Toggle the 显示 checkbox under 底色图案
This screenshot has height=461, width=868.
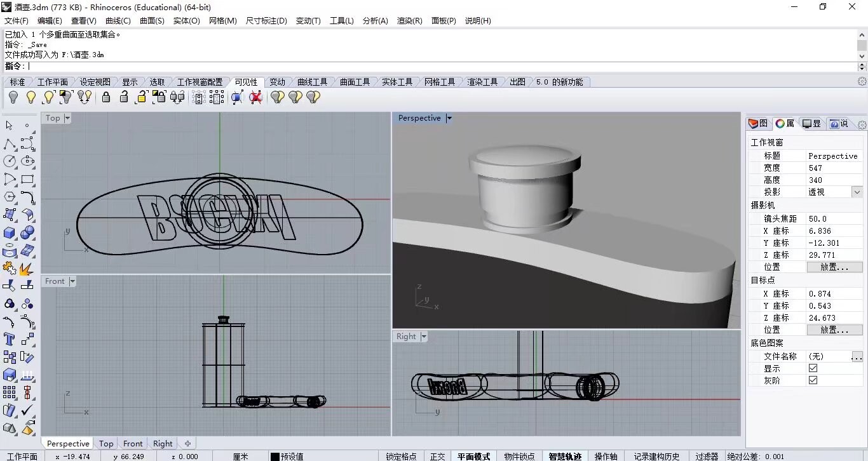coord(813,368)
